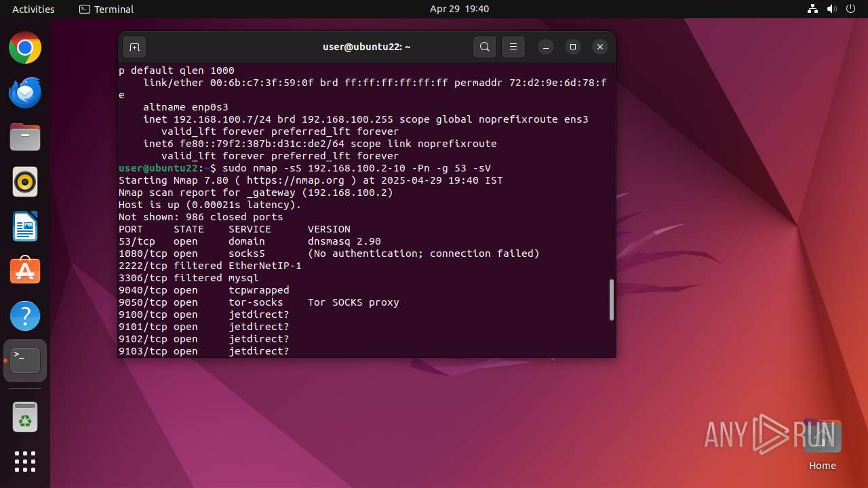Open Google Chrome from the dock
868x488 pixels.
25,48
